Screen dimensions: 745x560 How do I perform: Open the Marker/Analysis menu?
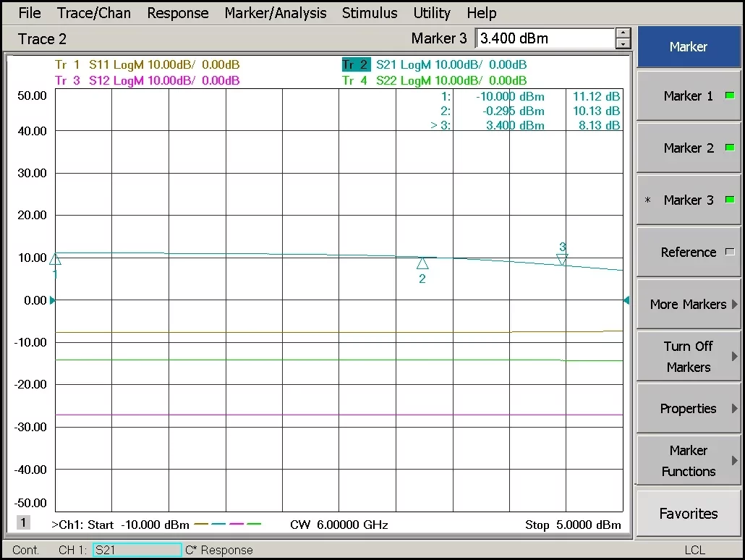coord(275,13)
